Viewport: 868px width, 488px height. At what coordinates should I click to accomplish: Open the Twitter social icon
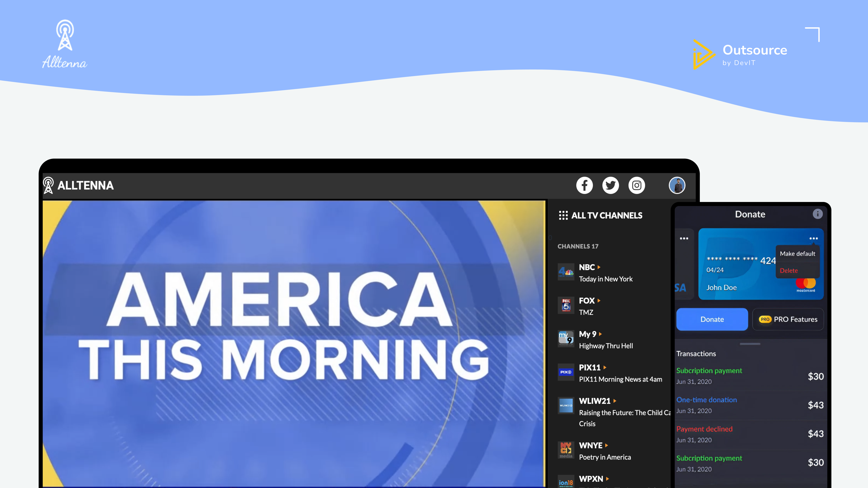tap(611, 185)
